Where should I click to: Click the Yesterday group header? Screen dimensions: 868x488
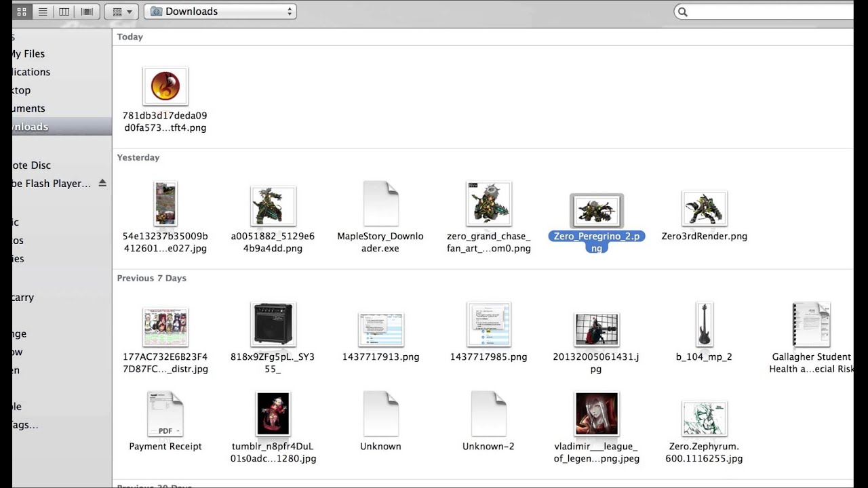[138, 157]
